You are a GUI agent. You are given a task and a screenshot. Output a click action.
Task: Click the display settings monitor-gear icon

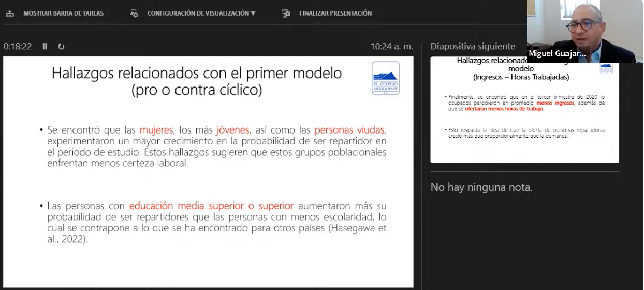pos(134,13)
